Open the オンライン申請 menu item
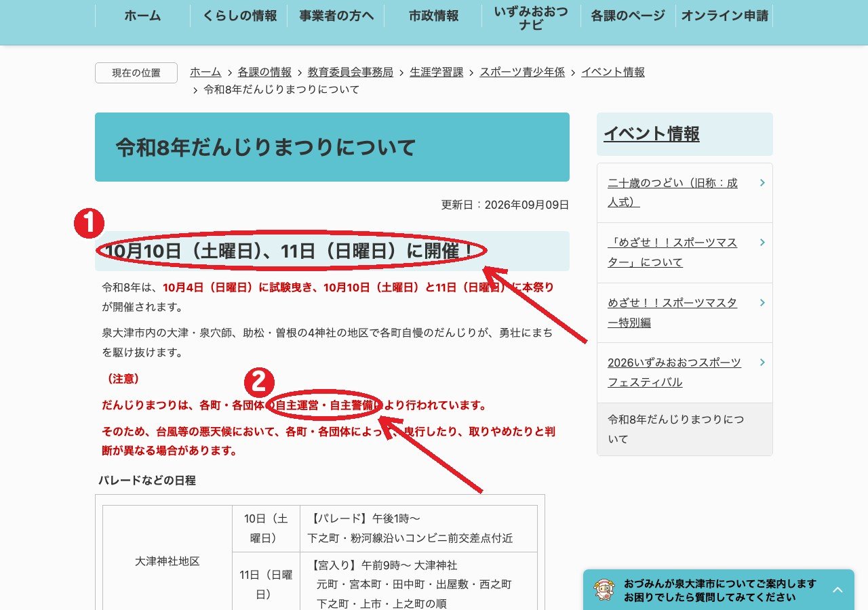 pos(724,16)
